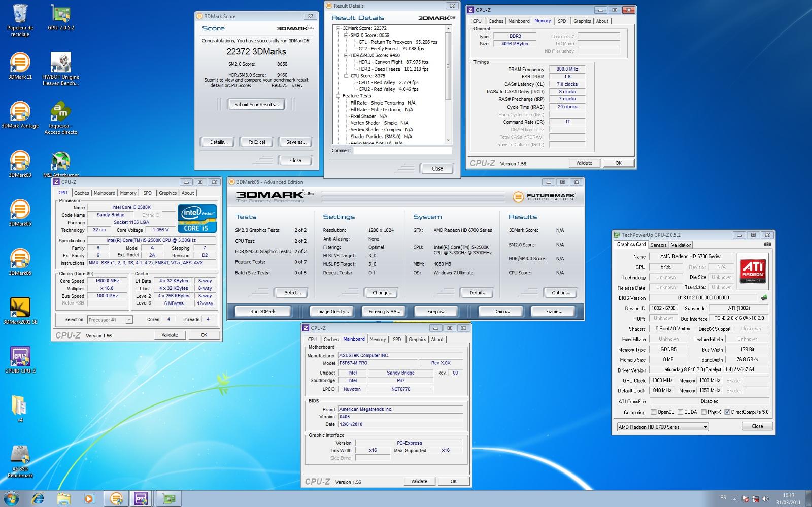Image resolution: width=812 pixels, height=507 pixels.
Task: Click the Result Details vertical scrollbar
Action: tap(448, 84)
